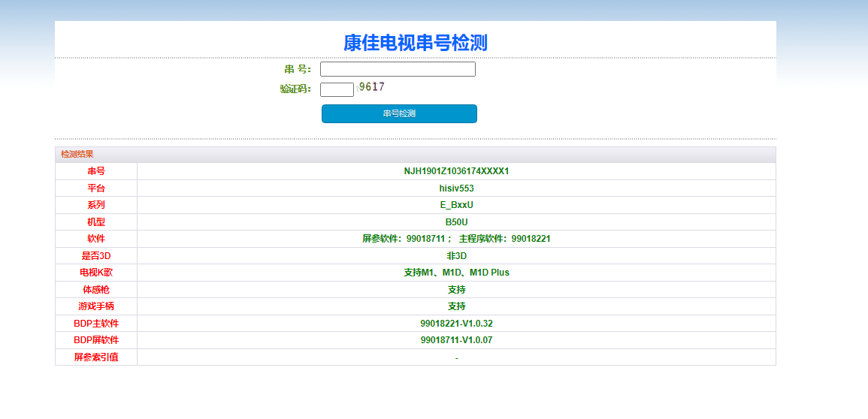Click the series value E_BxxU

[x=456, y=205]
